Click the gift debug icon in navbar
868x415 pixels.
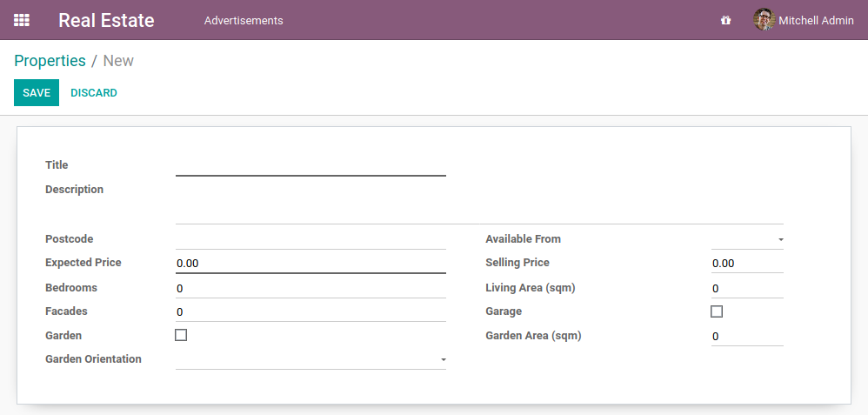725,20
